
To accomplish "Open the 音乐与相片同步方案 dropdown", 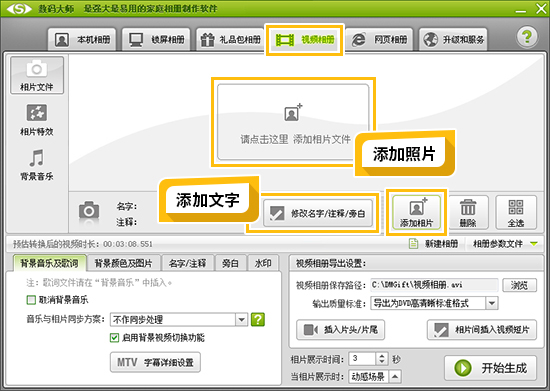I will (179, 319).
